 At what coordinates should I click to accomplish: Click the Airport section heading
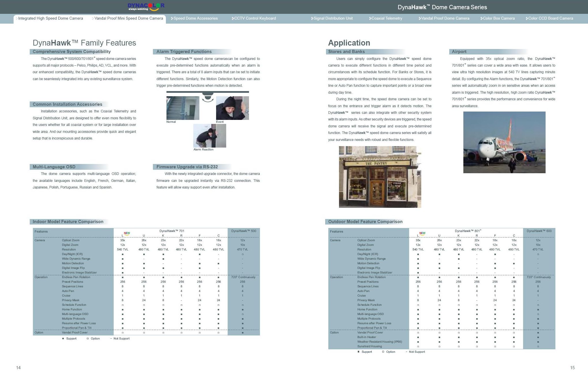pyautogui.click(x=459, y=52)
